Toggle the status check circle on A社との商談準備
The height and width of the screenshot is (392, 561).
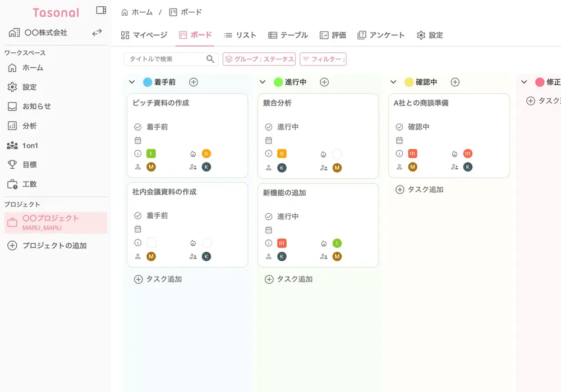pyautogui.click(x=399, y=127)
